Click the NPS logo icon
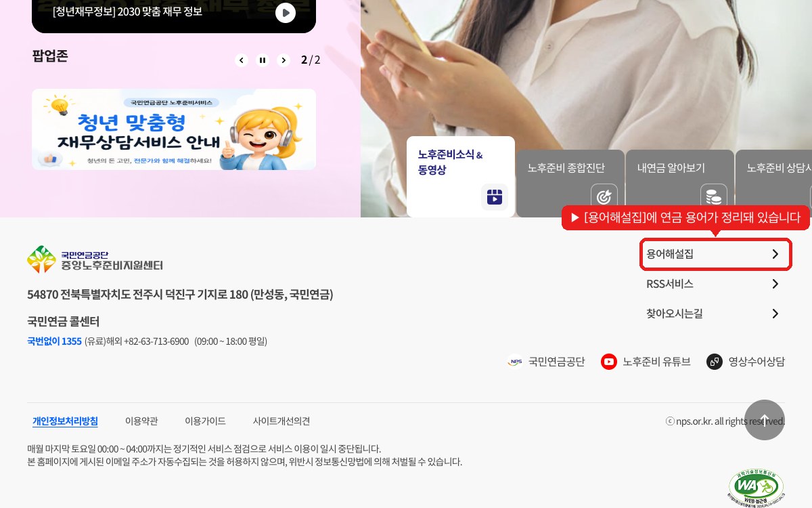Viewport: 812px width, 508px height. (x=515, y=362)
